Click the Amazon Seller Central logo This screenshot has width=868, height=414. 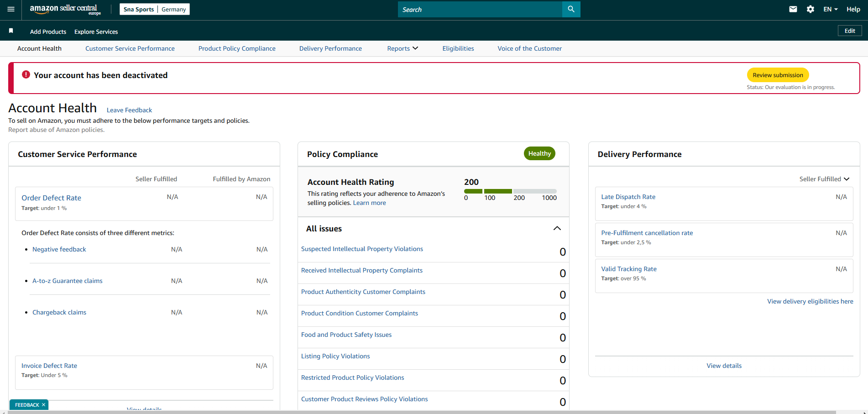(x=65, y=10)
